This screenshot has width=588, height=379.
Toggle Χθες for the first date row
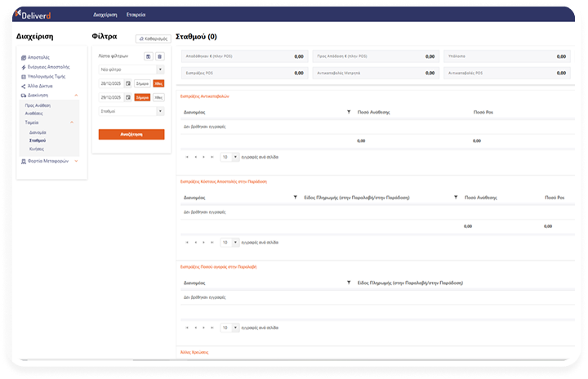pyautogui.click(x=158, y=83)
